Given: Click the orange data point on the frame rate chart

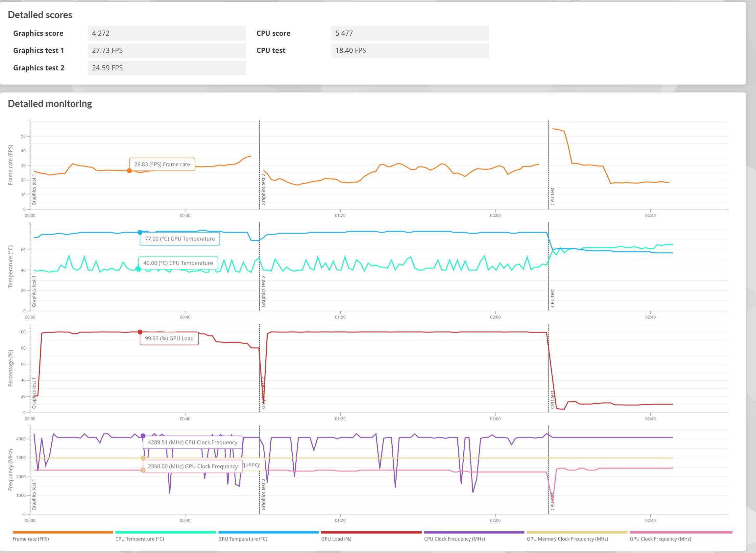Looking at the screenshot, I should [x=130, y=171].
